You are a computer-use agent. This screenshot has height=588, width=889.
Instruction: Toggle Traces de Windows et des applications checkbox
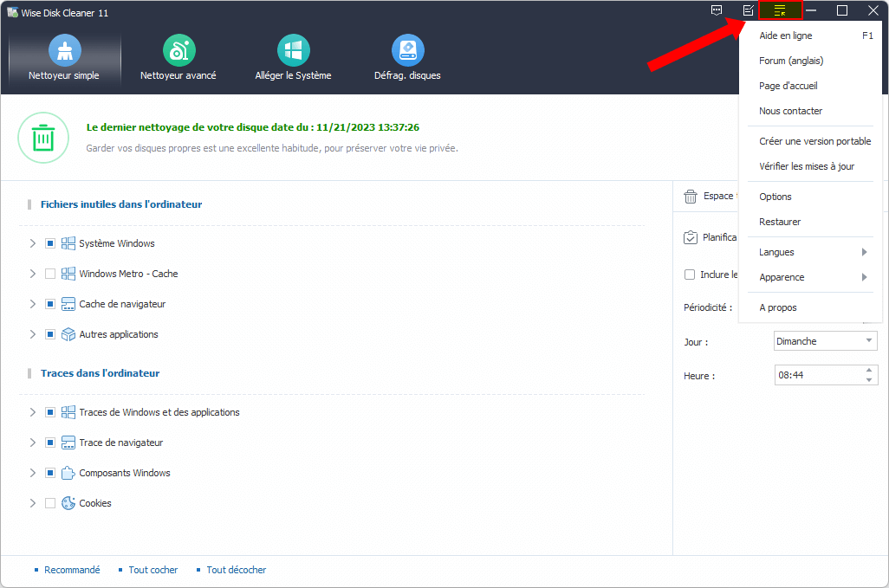(50, 412)
